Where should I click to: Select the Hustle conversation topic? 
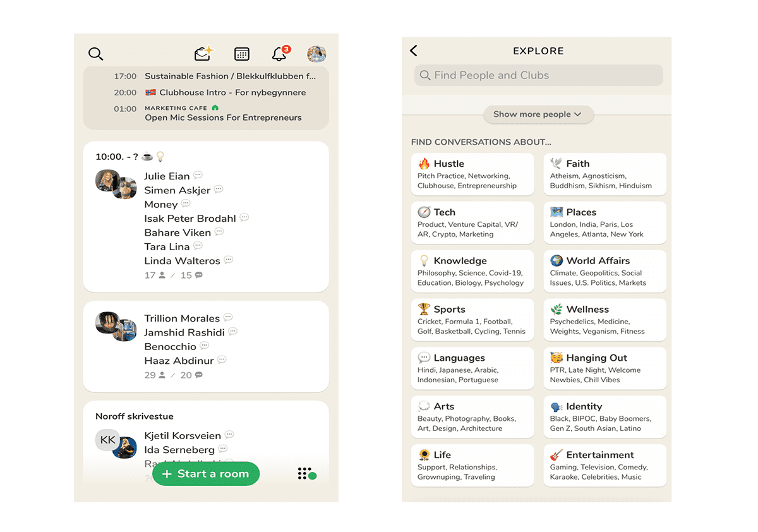[x=472, y=174]
